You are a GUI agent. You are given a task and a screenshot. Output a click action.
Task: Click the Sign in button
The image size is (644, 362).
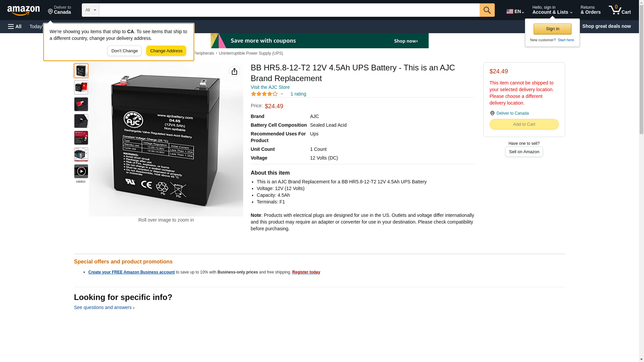click(552, 29)
